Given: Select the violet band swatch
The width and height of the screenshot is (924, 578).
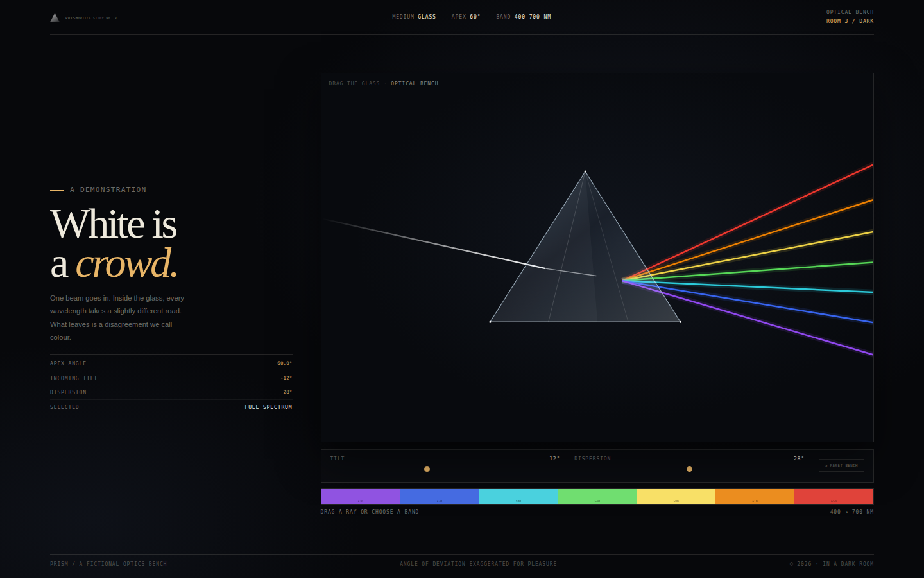Looking at the screenshot, I should 360,496.
